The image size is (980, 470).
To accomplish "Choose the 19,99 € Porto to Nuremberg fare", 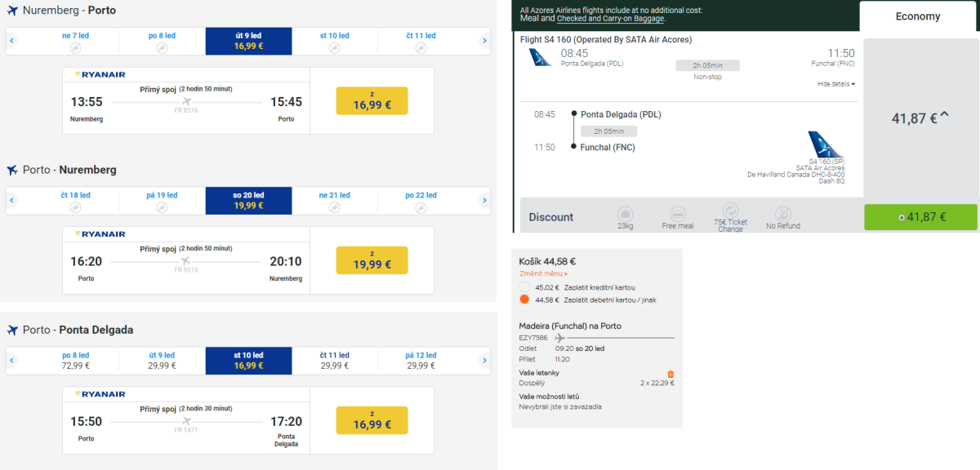I will pyautogui.click(x=372, y=260).
